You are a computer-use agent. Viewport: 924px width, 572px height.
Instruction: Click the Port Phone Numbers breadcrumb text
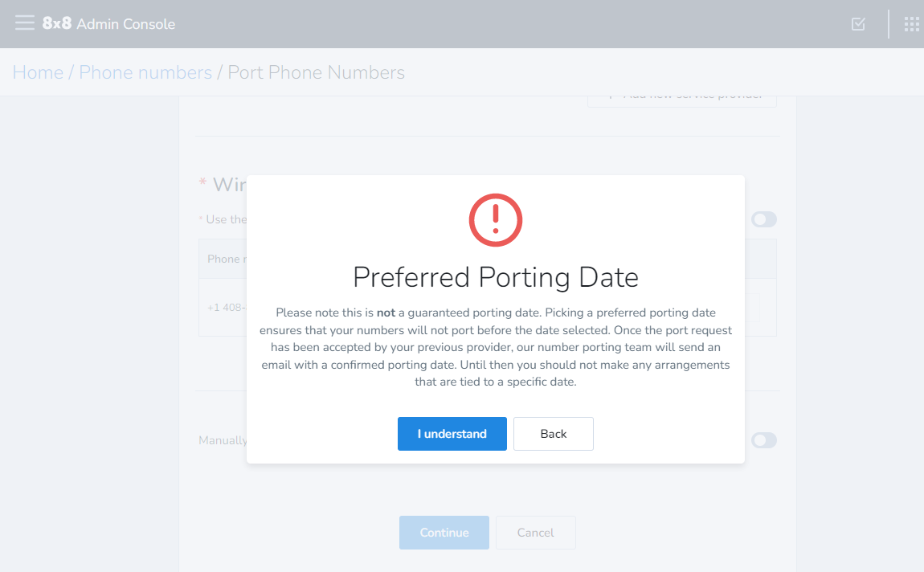317,72
